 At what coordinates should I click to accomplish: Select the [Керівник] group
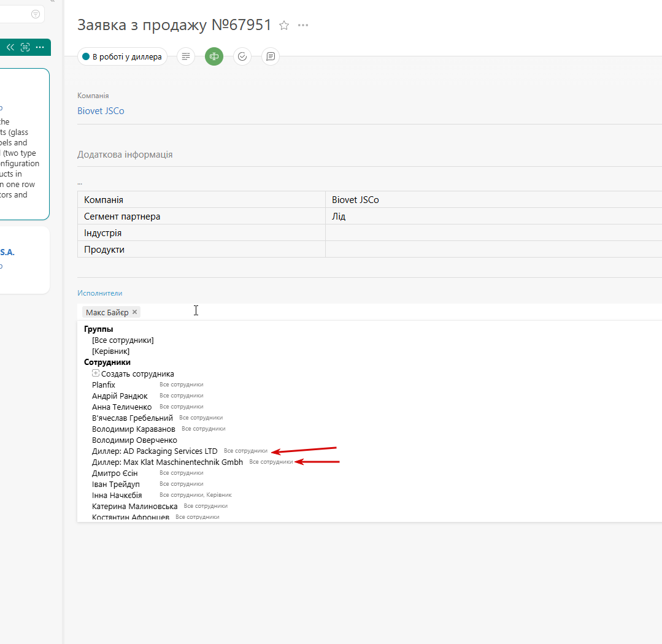(x=110, y=351)
